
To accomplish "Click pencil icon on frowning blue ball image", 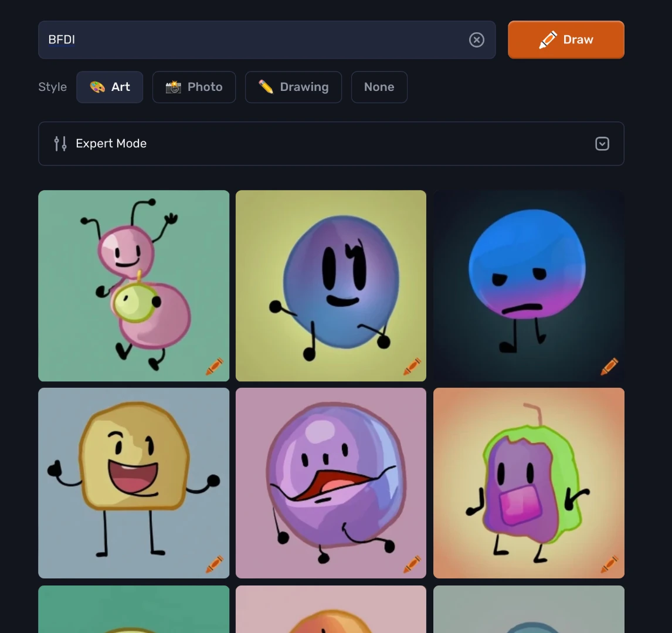I will pyautogui.click(x=609, y=366).
